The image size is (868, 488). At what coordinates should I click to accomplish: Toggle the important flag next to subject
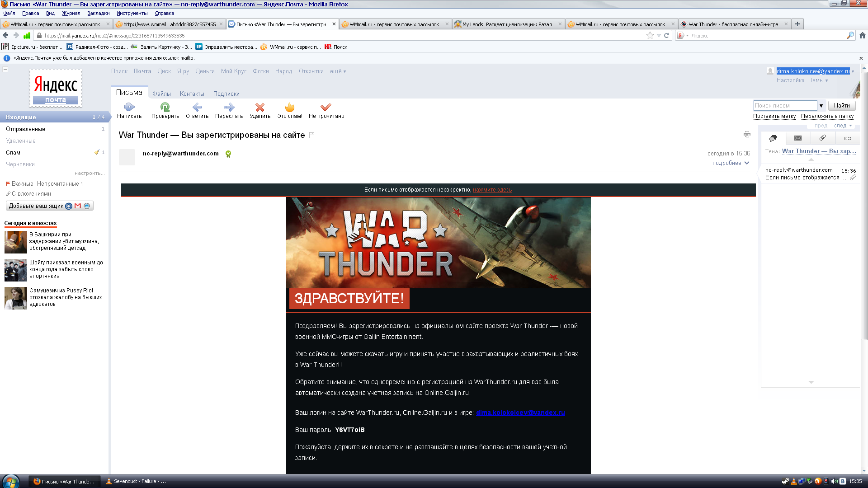[311, 135]
